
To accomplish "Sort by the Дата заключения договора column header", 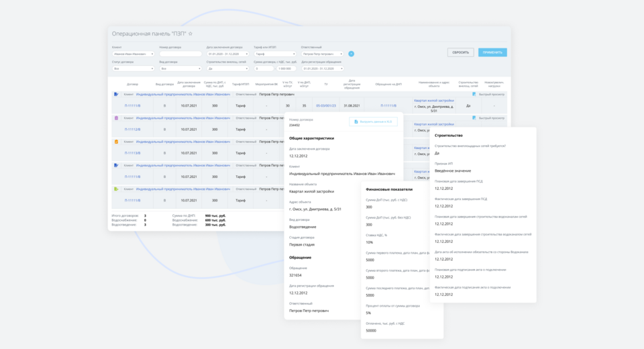I will (x=189, y=85).
